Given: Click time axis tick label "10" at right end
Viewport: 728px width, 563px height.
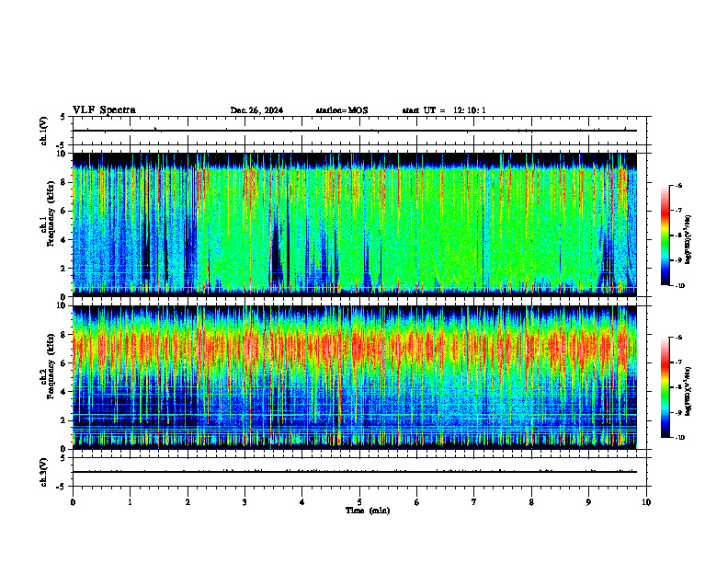Looking at the screenshot, I should coord(646,502).
